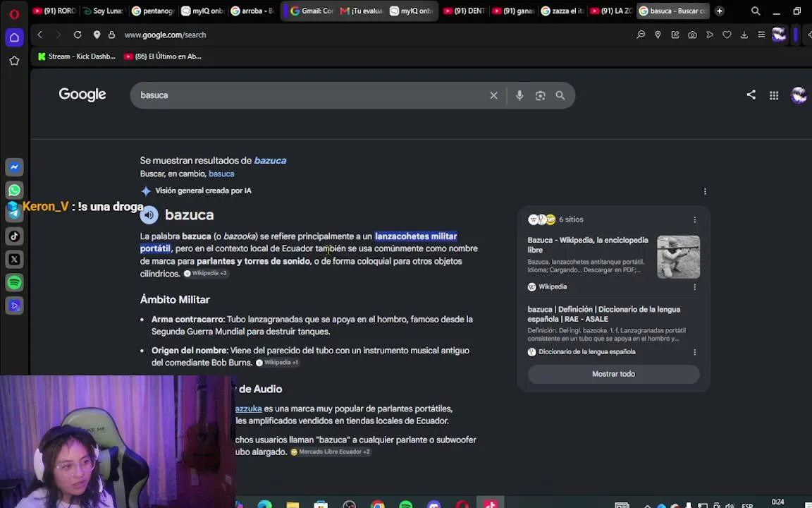The width and height of the screenshot is (812, 508).
Task: Open the player icon below Spotify in sidebar
Action: (x=15, y=306)
